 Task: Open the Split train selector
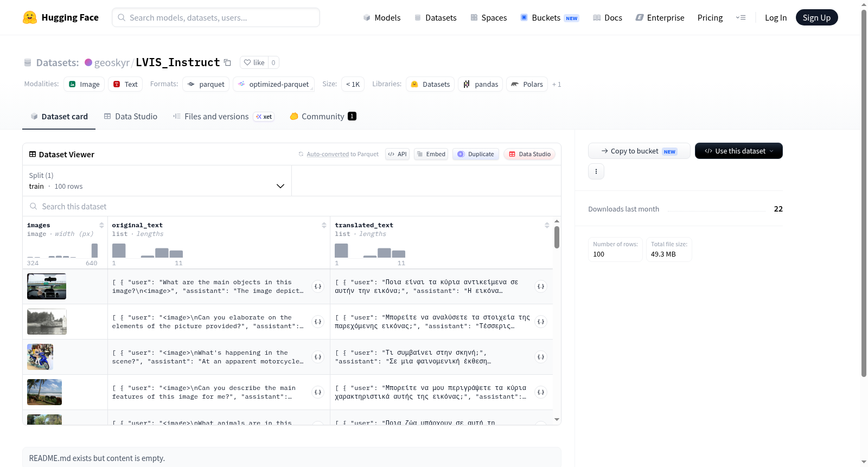pos(157,181)
